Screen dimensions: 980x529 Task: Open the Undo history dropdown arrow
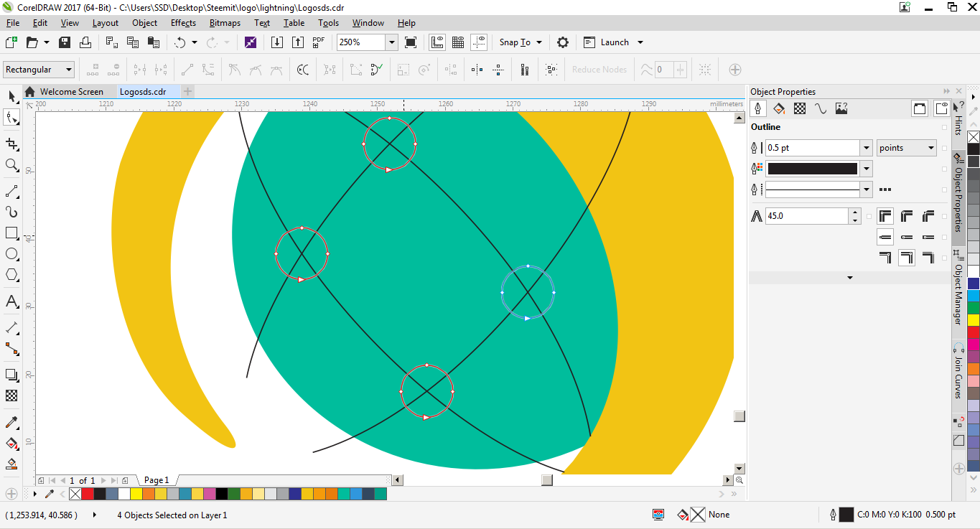(x=195, y=42)
